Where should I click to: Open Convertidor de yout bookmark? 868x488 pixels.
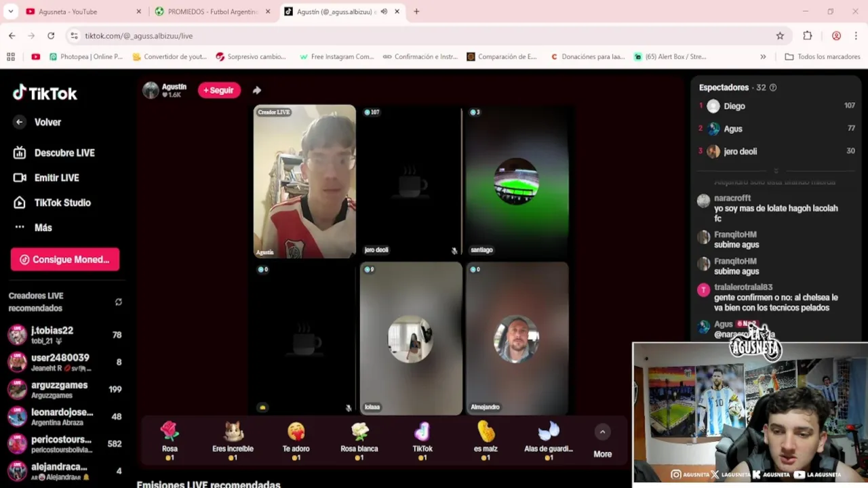[x=170, y=57]
